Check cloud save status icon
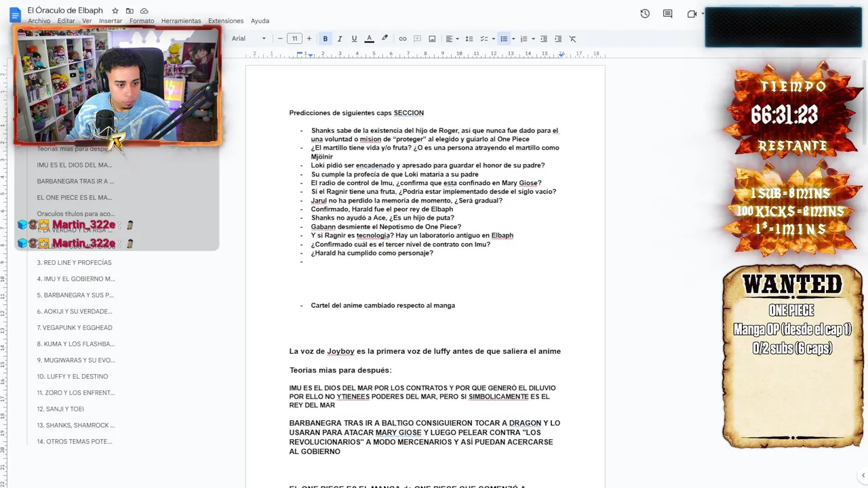 [x=144, y=11]
